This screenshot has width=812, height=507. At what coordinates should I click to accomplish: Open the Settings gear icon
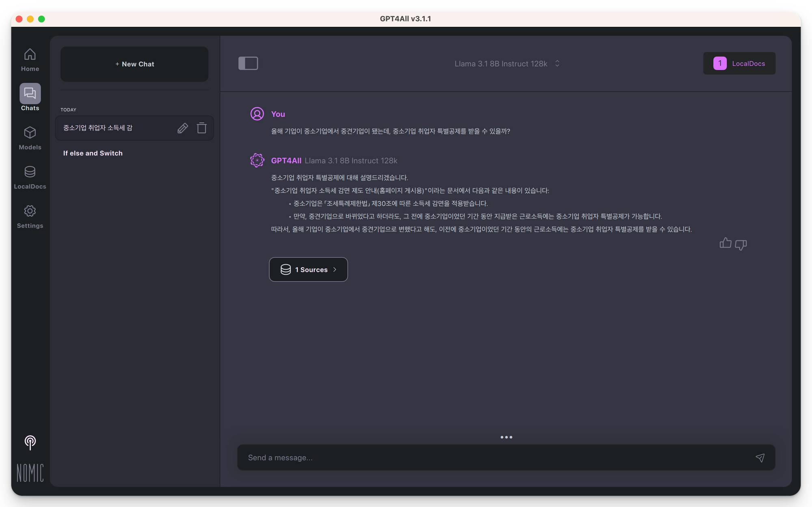pos(30,211)
